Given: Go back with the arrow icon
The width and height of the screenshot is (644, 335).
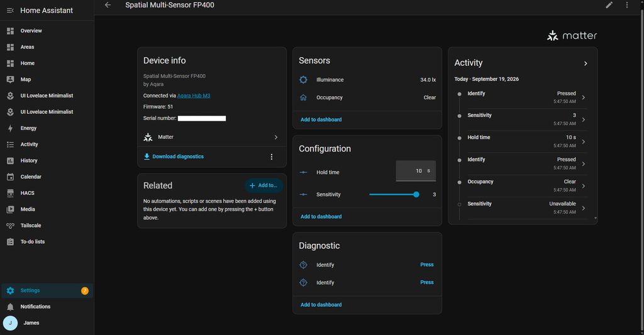Looking at the screenshot, I should 108,5.
